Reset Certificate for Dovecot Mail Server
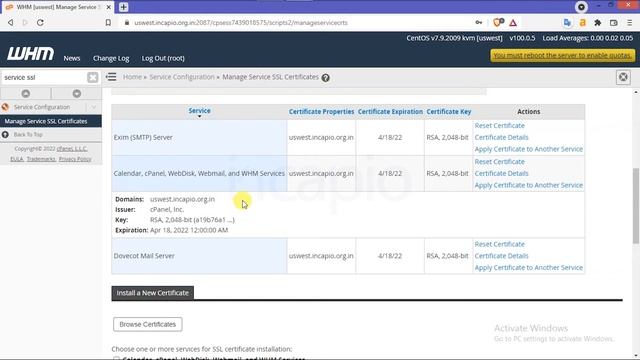Viewport: 640px width, 360px height. tap(499, 244)
